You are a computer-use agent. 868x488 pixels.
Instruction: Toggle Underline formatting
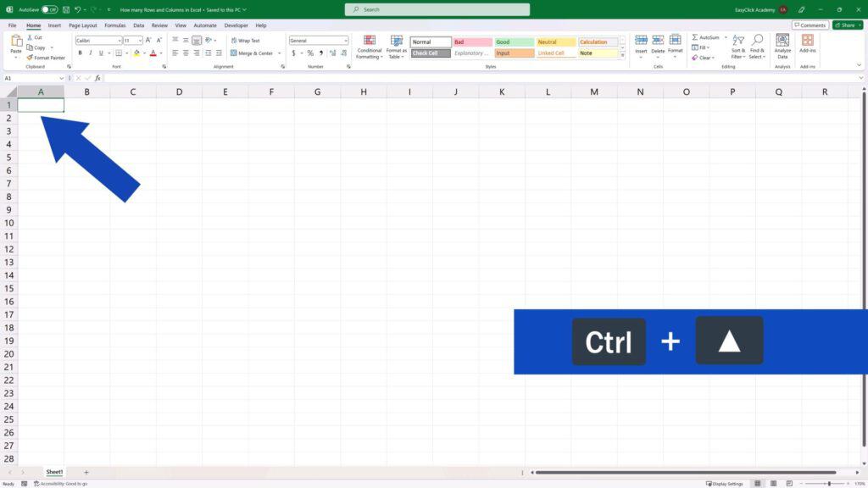(101, 53)
